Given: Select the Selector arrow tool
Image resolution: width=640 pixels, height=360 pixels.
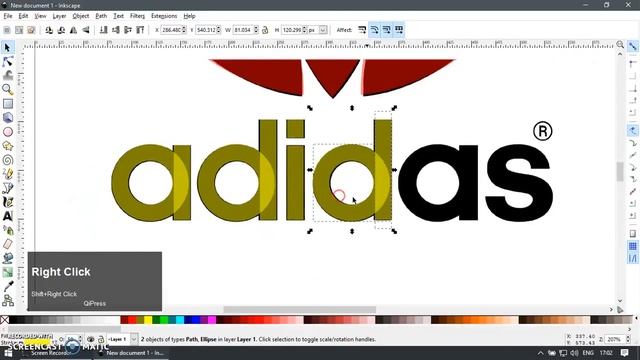Looking at the screenshot, I should point(7,47).
